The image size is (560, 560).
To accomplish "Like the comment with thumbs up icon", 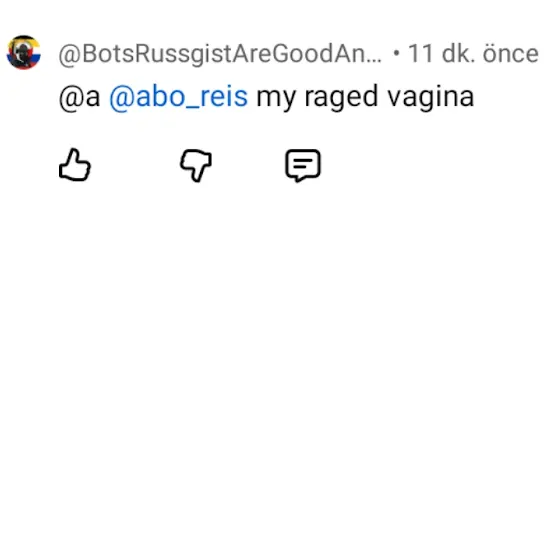I will 75,165.
